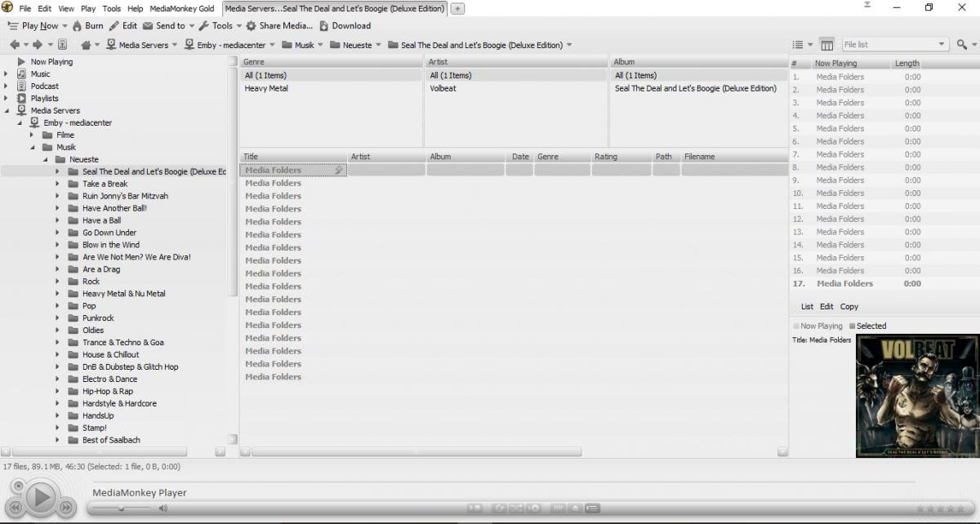Click the next track button in player
The height and width of the screenshot is (524, 980).
[65, 507]
